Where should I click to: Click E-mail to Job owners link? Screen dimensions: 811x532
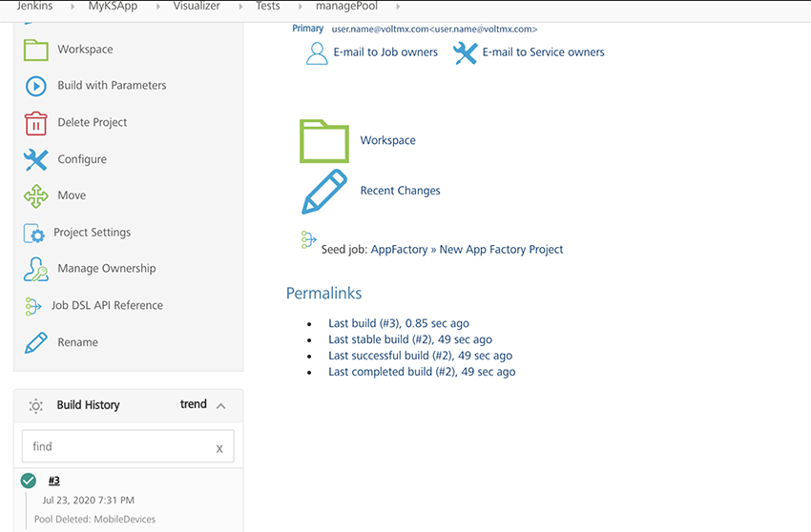coord(385,52)
